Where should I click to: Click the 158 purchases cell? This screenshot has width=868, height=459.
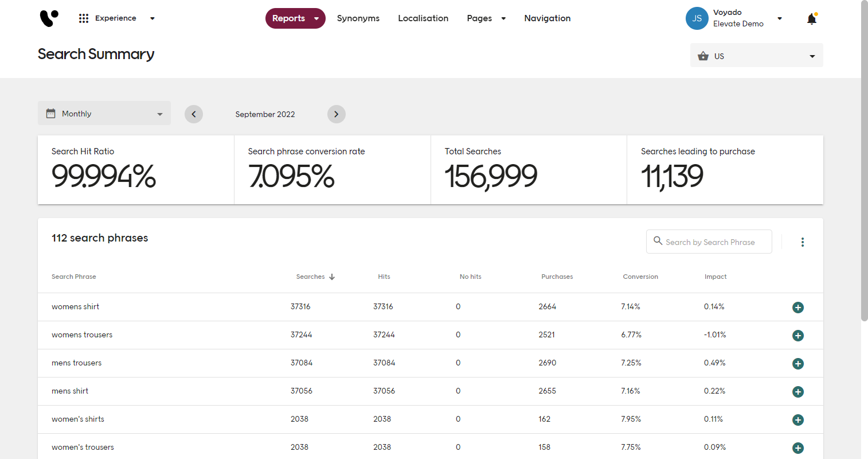(545, 448)
